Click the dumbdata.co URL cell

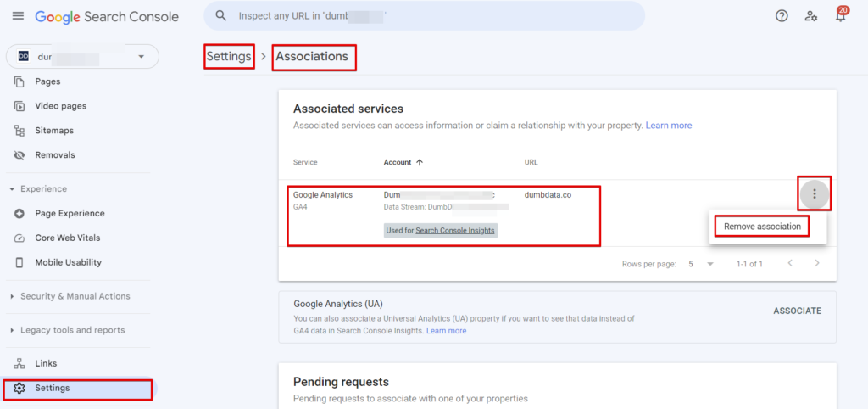tap(548, 195)
